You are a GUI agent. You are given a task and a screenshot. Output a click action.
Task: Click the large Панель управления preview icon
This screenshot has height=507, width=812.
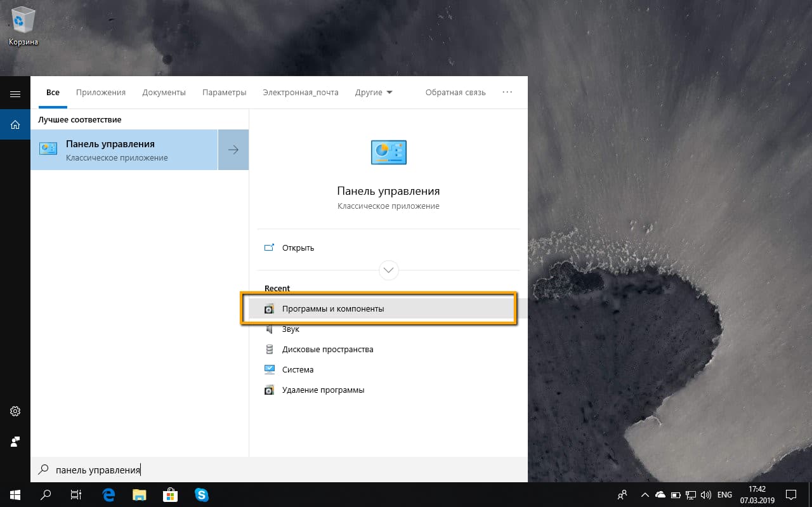(388, 152)
